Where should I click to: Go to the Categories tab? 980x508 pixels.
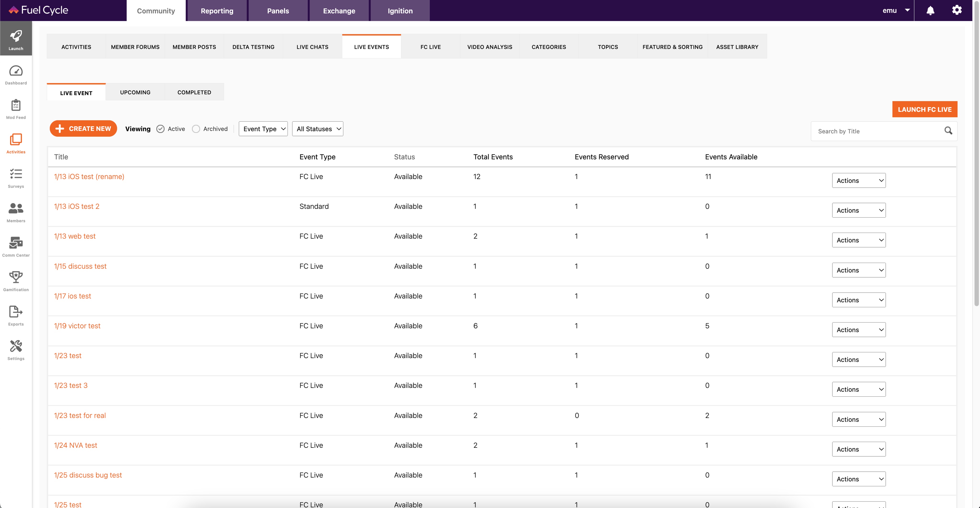(x=549, y=47)
